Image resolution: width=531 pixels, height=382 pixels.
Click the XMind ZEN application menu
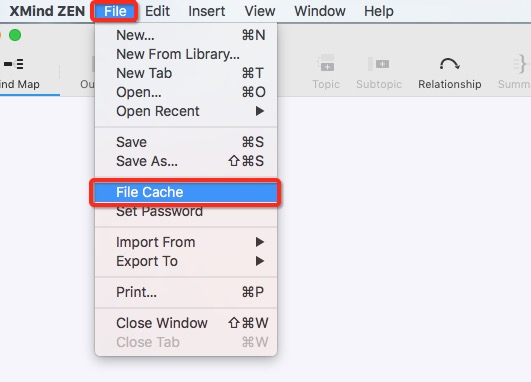(47, 11)
